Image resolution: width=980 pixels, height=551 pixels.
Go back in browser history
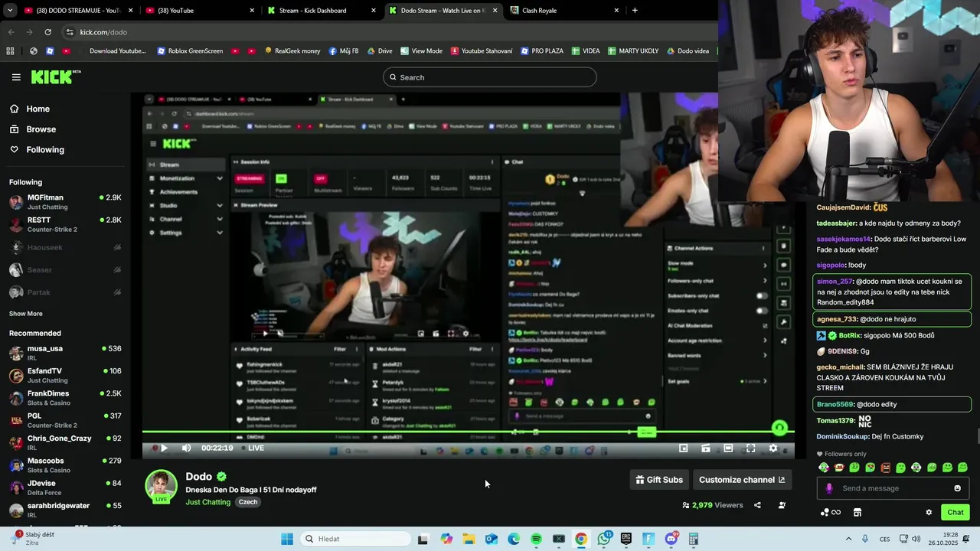[11, 32]
